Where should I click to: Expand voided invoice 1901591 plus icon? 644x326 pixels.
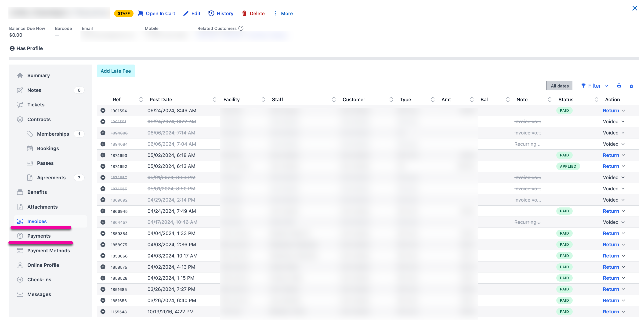click(x=103, y=122)
